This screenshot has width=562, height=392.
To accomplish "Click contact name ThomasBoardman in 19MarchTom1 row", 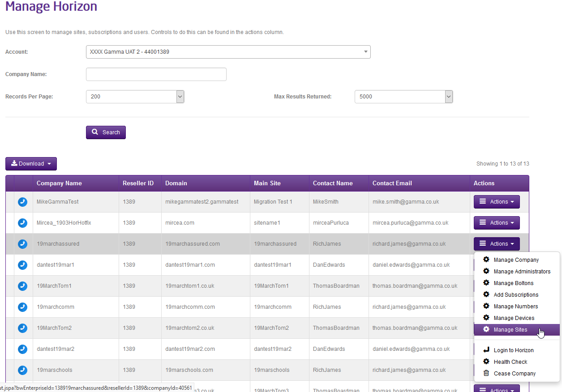I will pyautogui.click(x=336, y=286).
